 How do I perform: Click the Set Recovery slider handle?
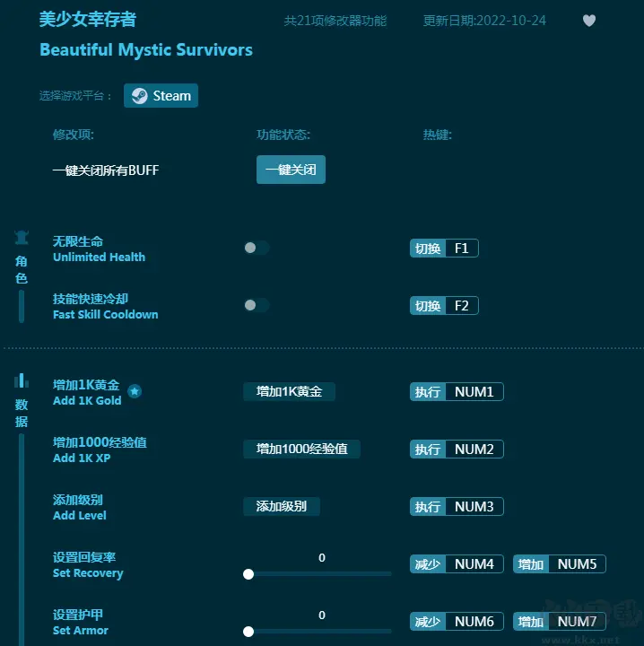coord(248,574)
